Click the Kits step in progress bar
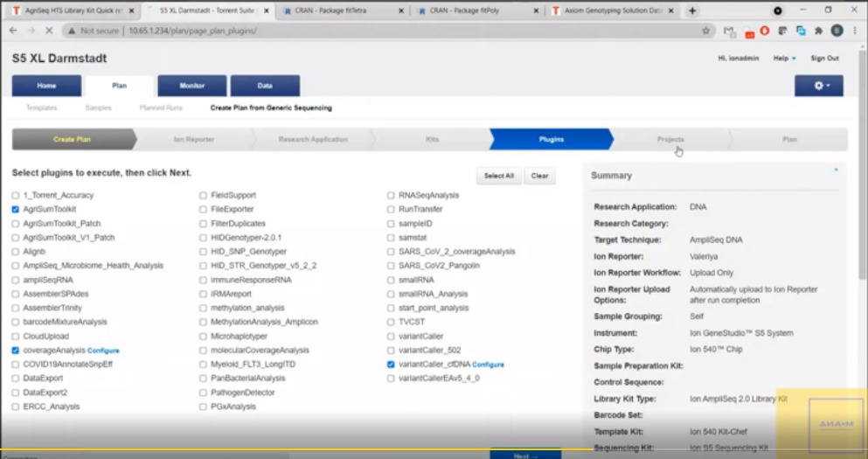Screen dimensions: 868x459 click(x=432, y=139)
